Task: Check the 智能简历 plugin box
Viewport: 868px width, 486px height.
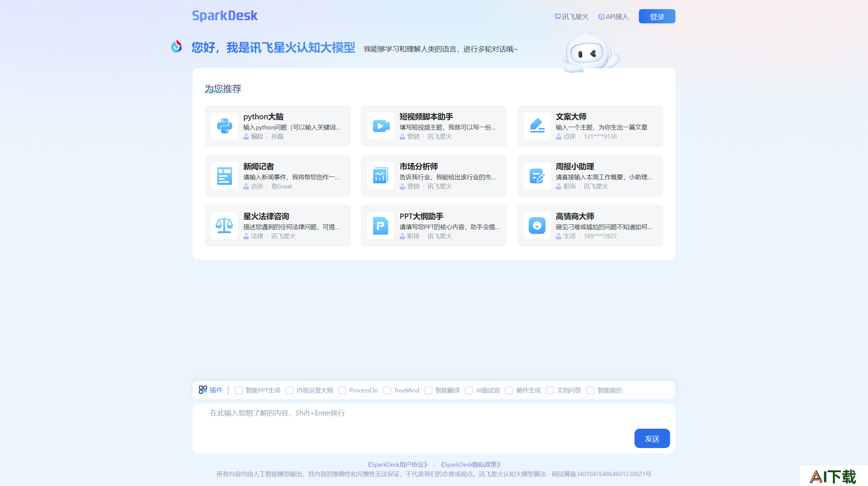Action: [x=590, y=390]
